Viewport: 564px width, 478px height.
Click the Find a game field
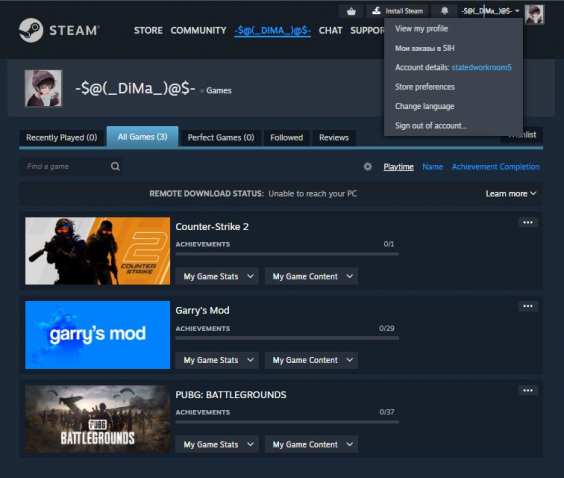pyautogui.click(x=71, y=166)
